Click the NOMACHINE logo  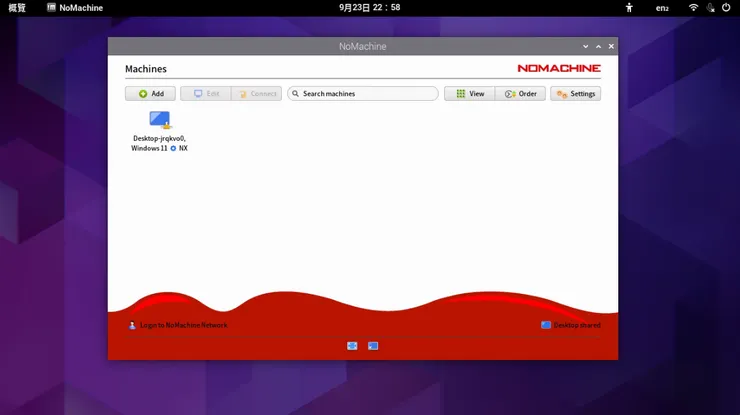coord(559,68)
